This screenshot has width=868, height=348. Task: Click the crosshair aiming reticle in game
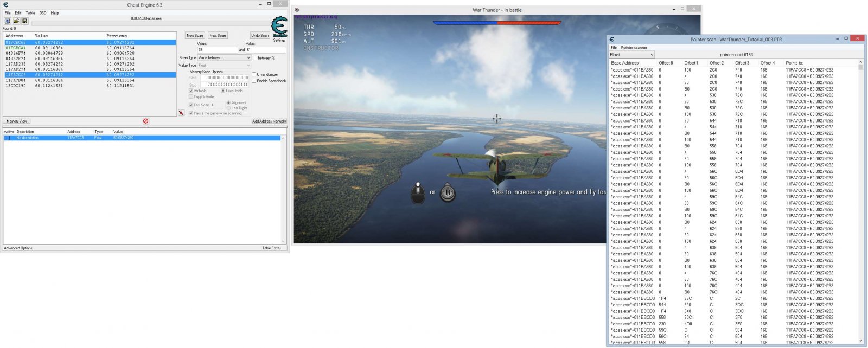(496, 118)
